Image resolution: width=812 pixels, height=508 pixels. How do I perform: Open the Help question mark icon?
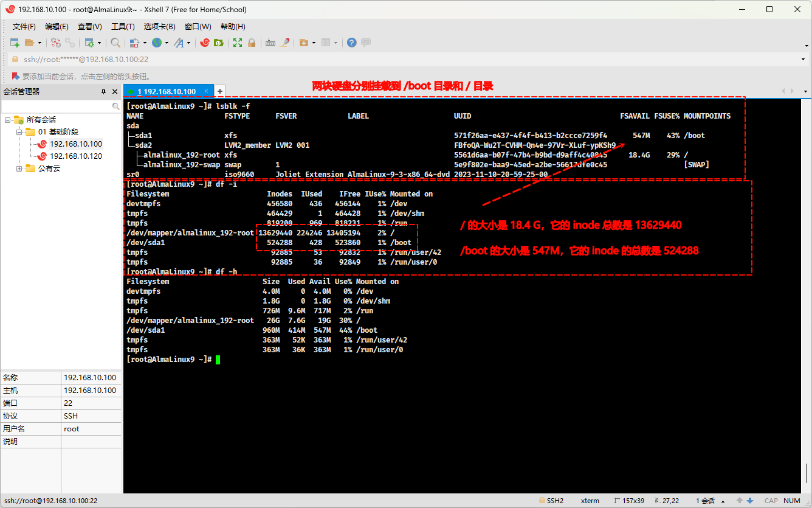click(x=351, y=43)
